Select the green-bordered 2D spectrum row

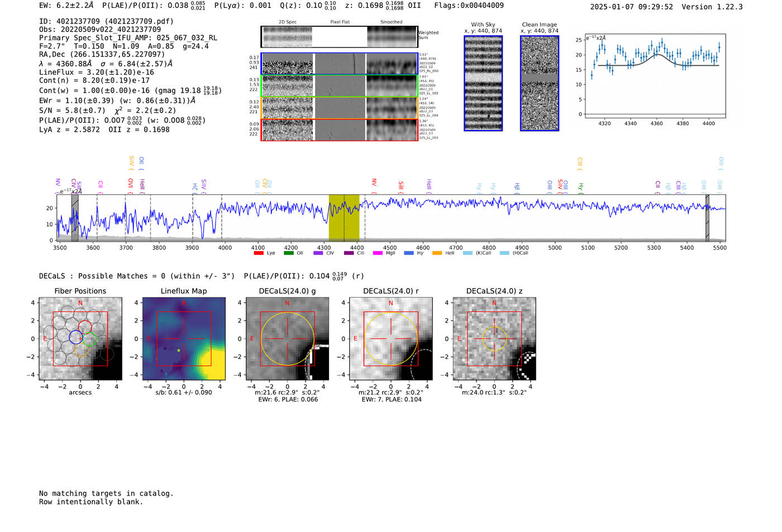point(340,85)
